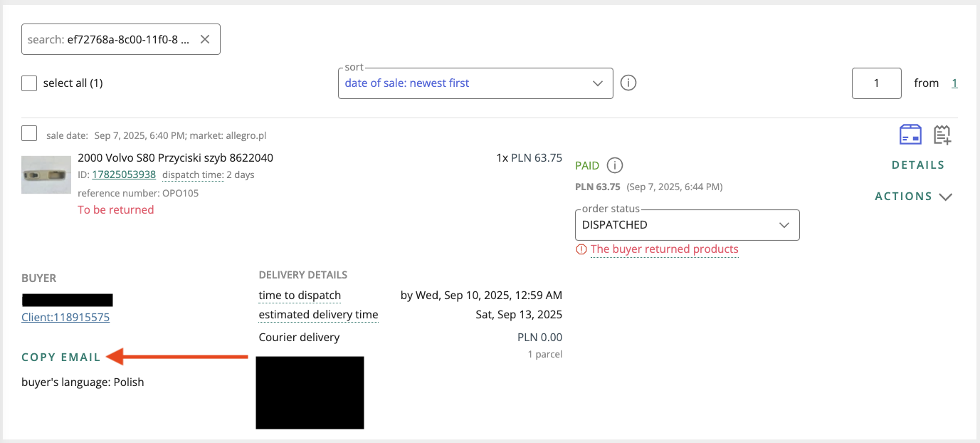Image resolution: width=980 pixels, height=443 pixels.
Task: Click the buyer returned products link
Action: click(x=664, y=249)
